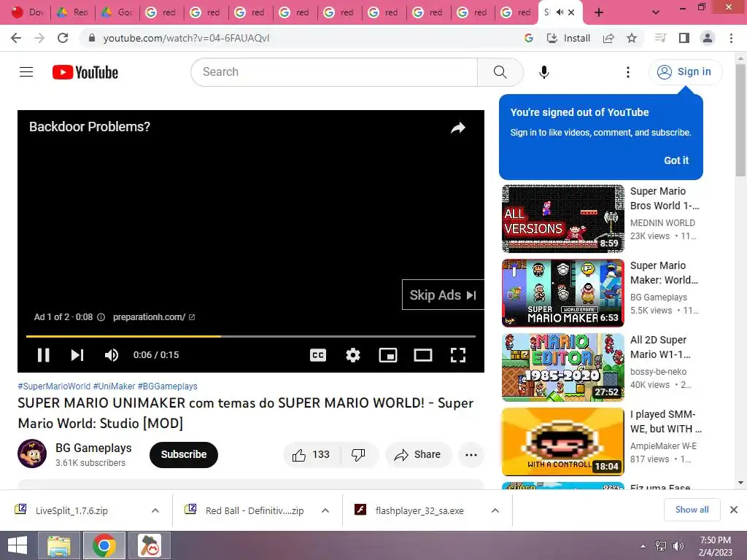The width and height of the screenshot is (747, 560).
Task: Open File Explorer from taskbar
Action: click(x=58, y=545)
